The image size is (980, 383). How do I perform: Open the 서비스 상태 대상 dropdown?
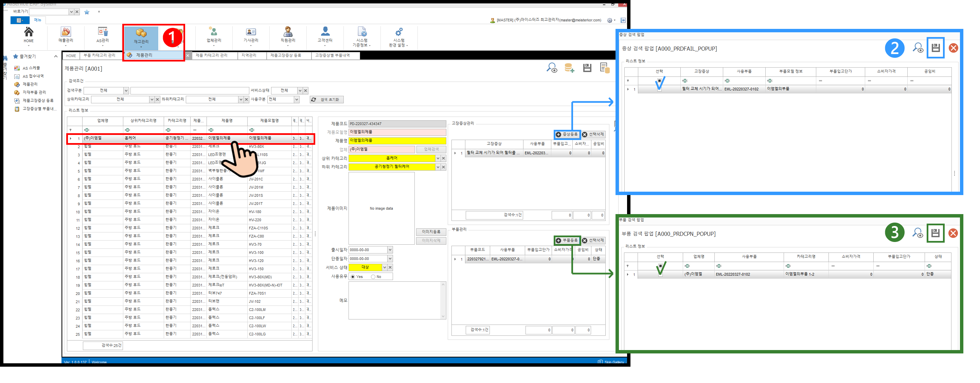click(385, 267)
